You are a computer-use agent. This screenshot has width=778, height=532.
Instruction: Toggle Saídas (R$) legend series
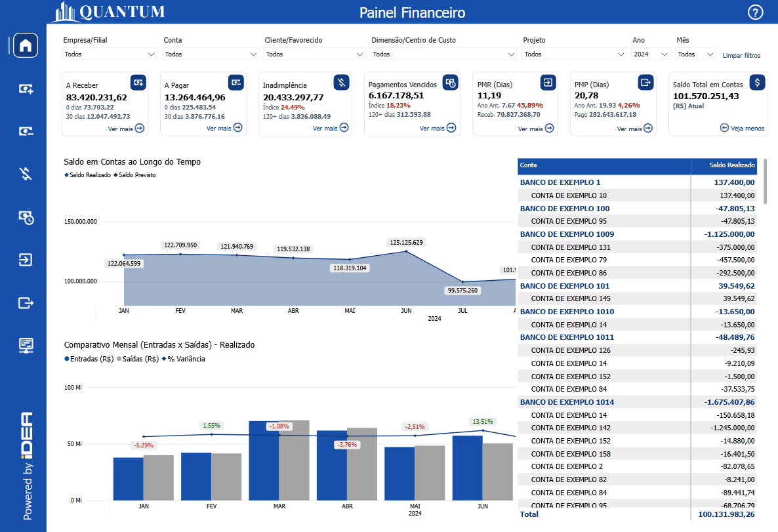pos(138,359)
